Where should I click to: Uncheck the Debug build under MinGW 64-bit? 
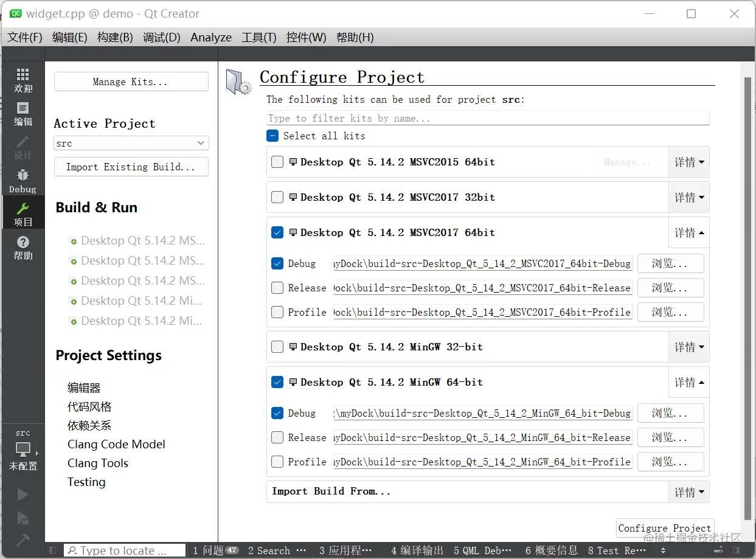tap(277, 413)
